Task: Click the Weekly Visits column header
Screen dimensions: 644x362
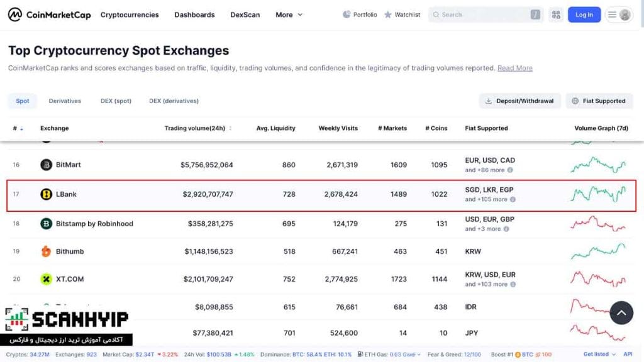Action: click(x=338, y=128)
